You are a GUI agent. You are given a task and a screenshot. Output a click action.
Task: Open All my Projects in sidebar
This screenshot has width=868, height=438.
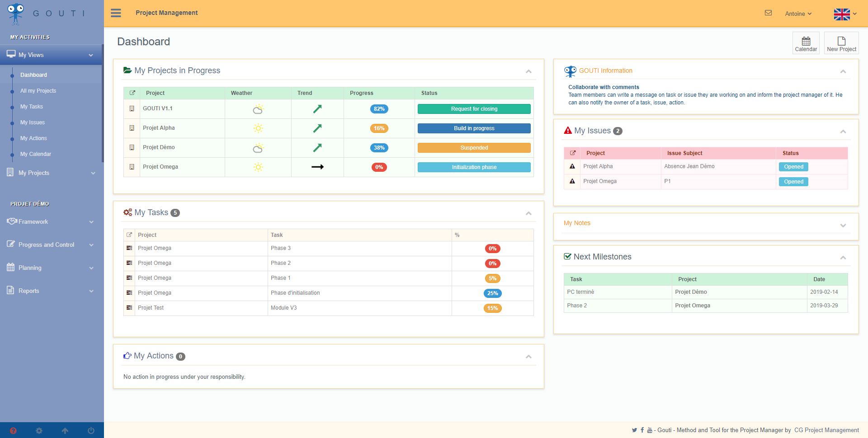pyautogui.click(x=38, y=91)
